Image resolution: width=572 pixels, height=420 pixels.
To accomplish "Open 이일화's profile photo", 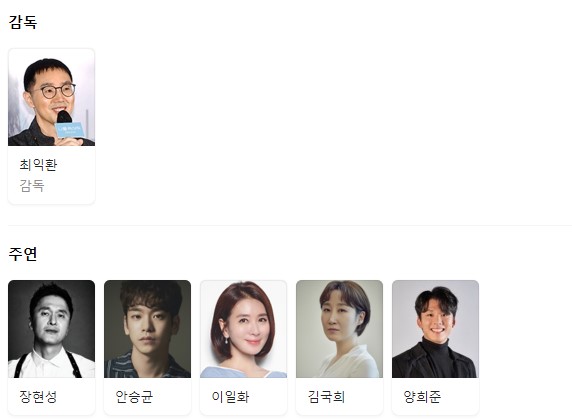I will click(243, 329).
